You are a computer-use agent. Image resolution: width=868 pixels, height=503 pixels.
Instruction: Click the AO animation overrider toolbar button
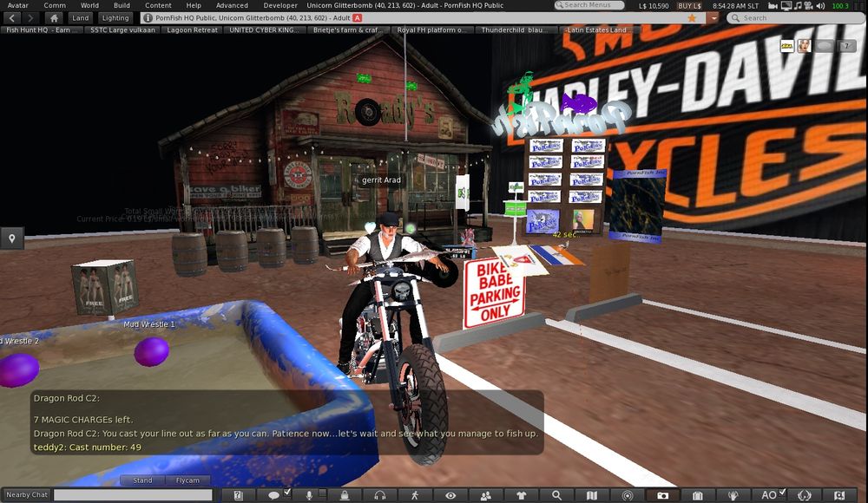pyautogui.click(x=768, y=495)
